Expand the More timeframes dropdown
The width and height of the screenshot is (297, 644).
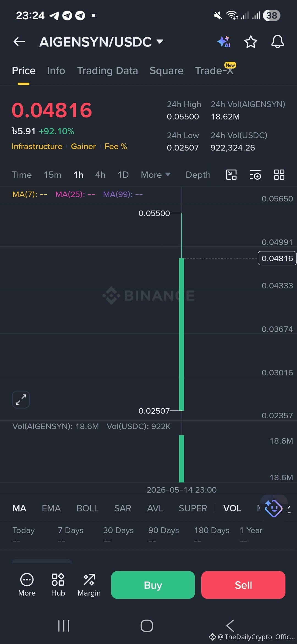click(156, 175)
